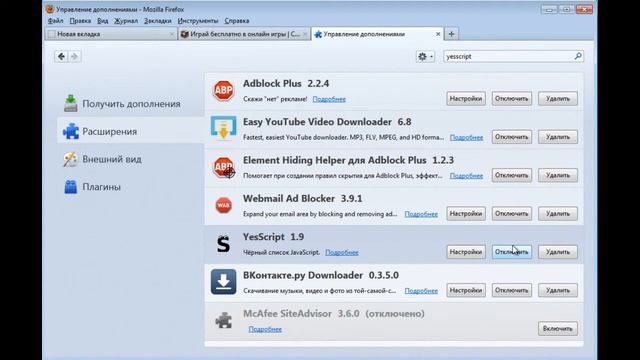
Task: Open the Вид menu
Action: [102, 21]
